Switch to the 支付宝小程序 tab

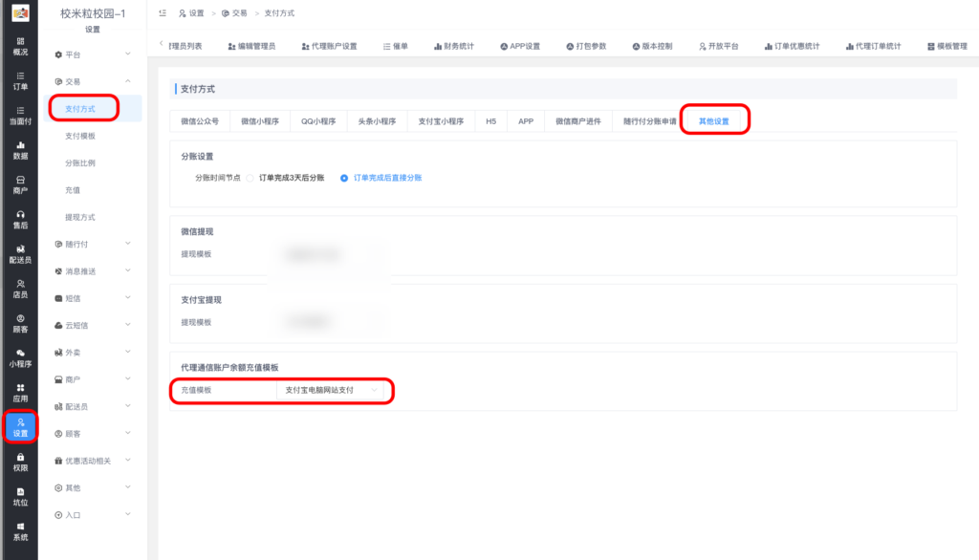coord(442,121)
